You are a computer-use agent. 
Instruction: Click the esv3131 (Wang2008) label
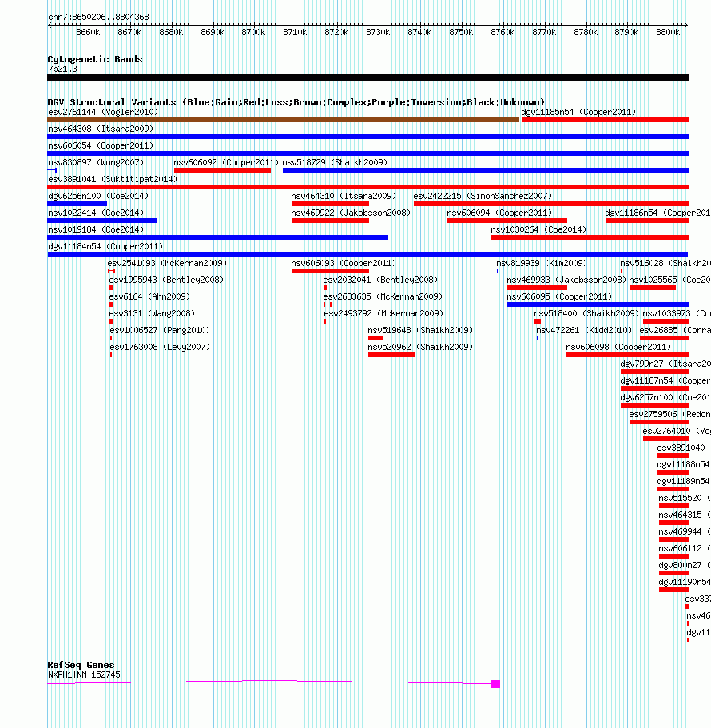[152, 313]
